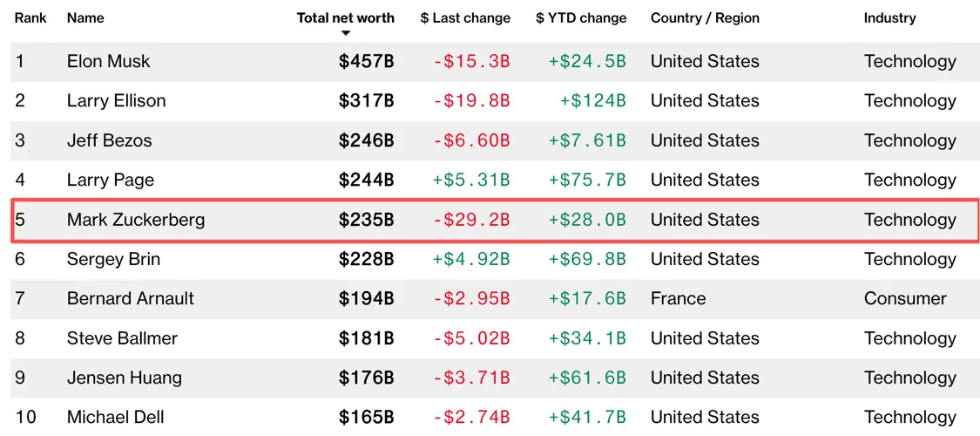Select Bernard Arnault's name
980x436 pixels.
pos(131,298)
